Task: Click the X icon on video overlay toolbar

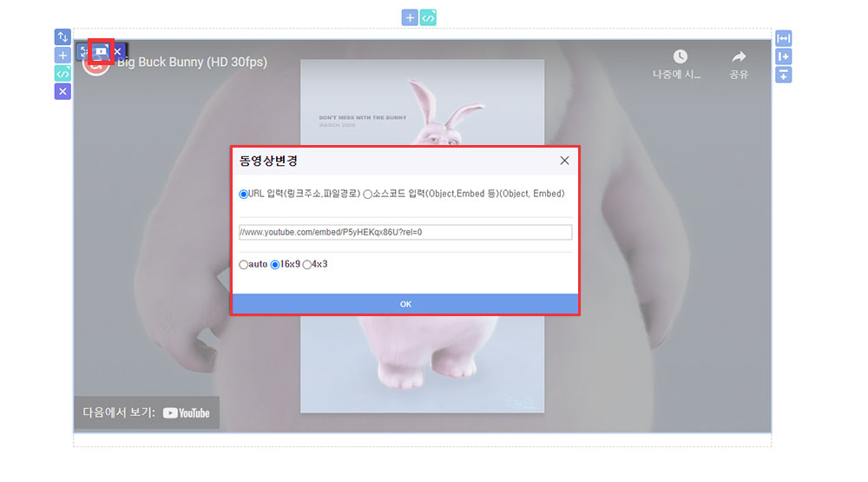Action: pyautogui.click(x=118, y=52)
